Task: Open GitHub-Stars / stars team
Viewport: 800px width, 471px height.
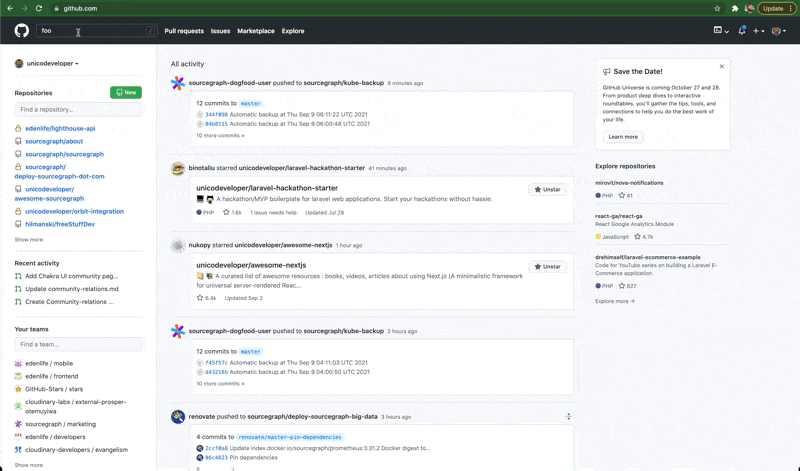Action: (54, 388)
